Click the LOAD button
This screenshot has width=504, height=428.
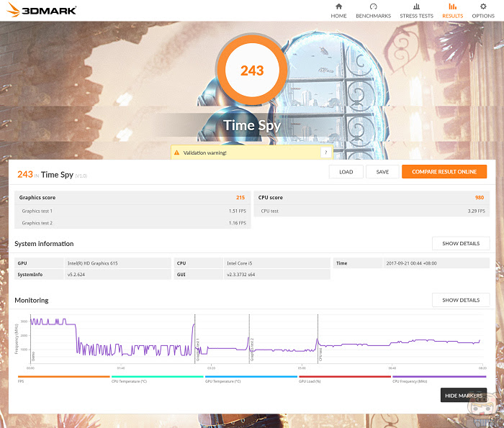tap(346, 172)
